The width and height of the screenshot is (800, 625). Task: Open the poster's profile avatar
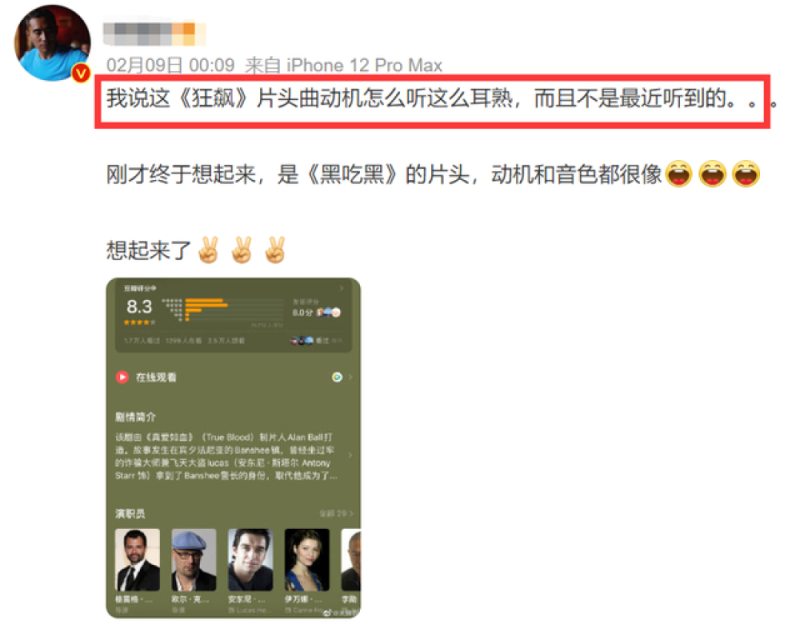click(x=52, y=43)
